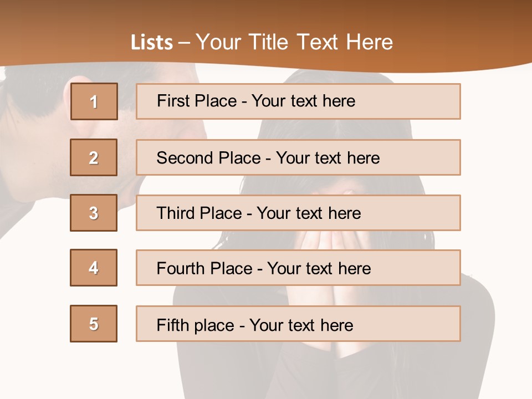
Task: Click the number 5 box
Action: click(x=94, y=324)
